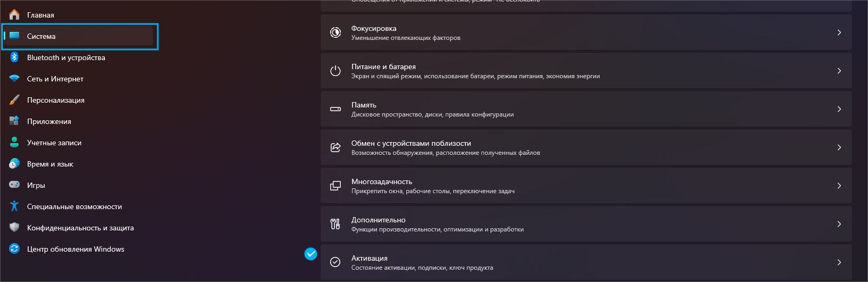Click the Gaming controller icon
Screen dimensions: 868x282
pos(14,185)
